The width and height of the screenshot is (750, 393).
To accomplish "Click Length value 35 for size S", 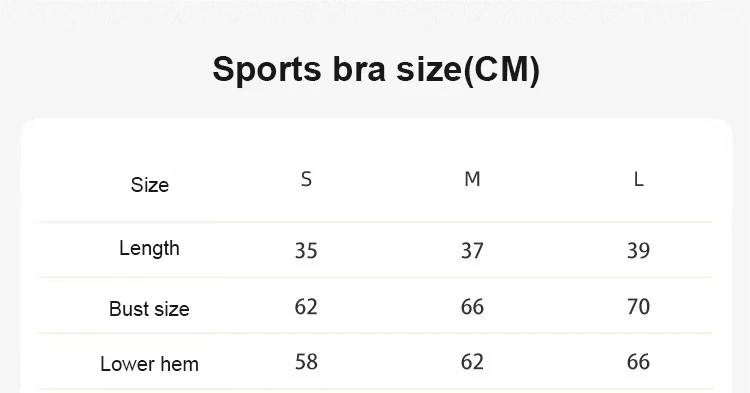I will coord(306,251).
